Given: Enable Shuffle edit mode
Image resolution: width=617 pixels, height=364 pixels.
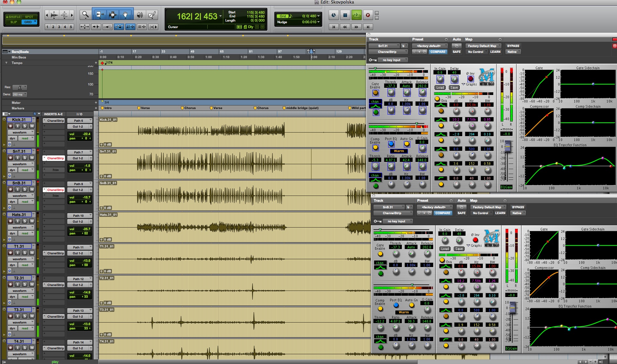Looking at the screenshot, I should point(13,17).
